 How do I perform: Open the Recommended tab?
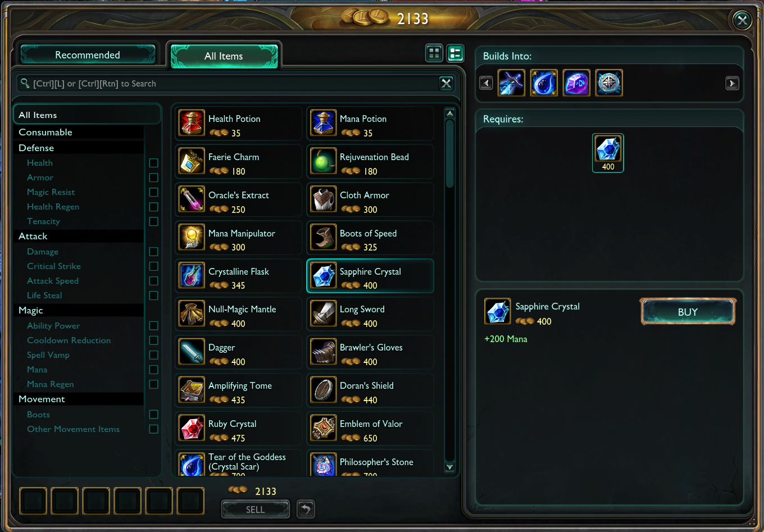pos(88,54)
